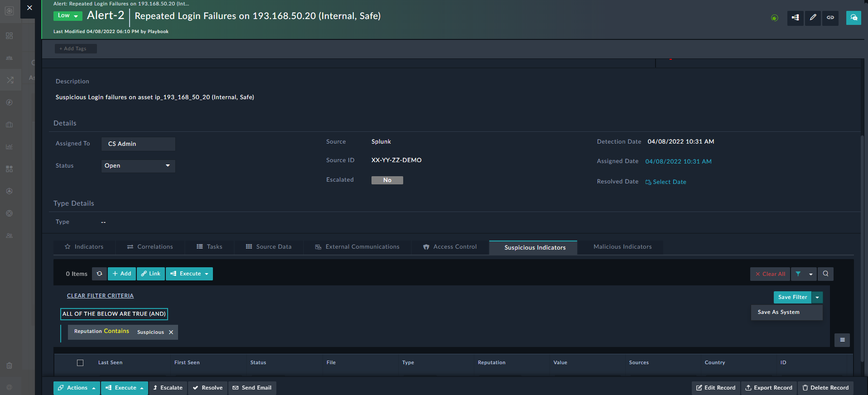Click the Reputation column header
The width and height of the screenshot is (868, 395).
pyautogui.click(x=492, y=363)
